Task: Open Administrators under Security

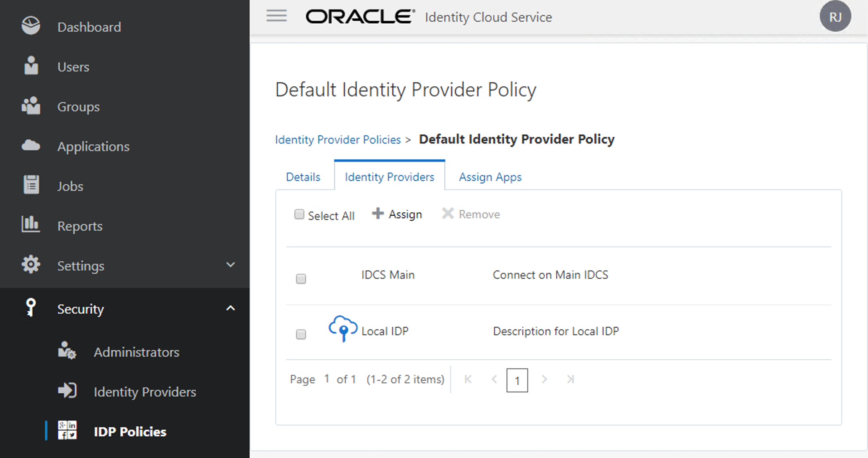Action: tap(136, 352)
